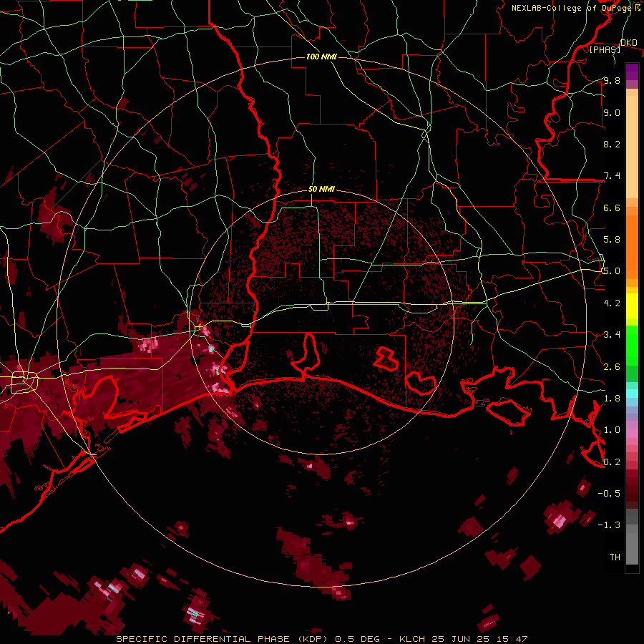Viewport: 644px width, 644px height.
Task: Click the 6.6 scale value
Action: click(x=612, y=208)
